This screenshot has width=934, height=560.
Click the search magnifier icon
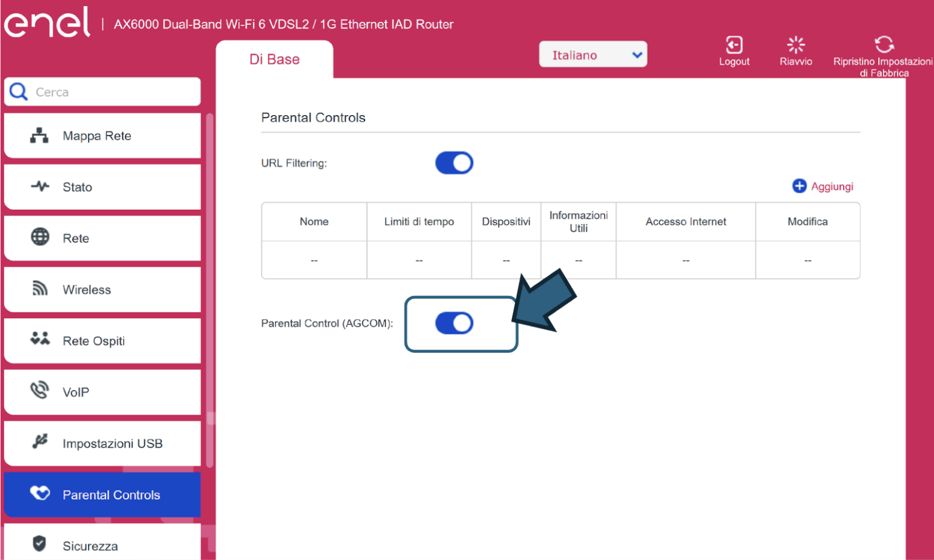coord(19,92)
